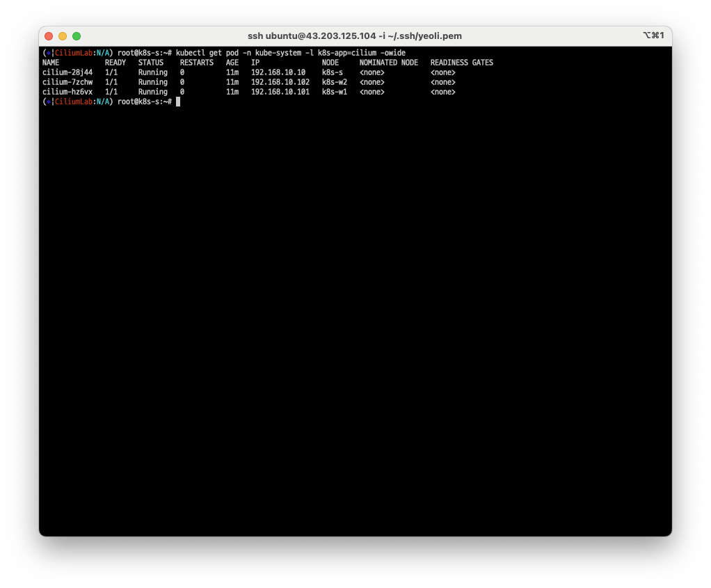The width and height of the screenshot is (711, 588).
Task: Click the ⌥⌘1 shortcut indicator
Action: [x=653, y=35]
